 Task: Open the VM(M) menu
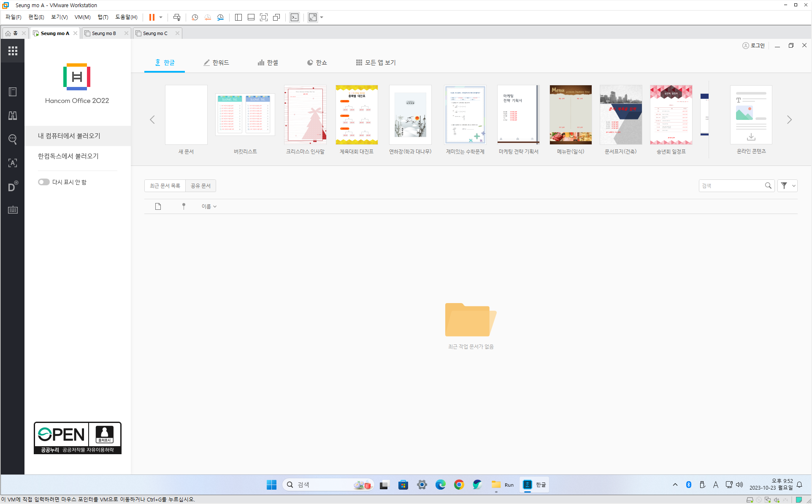[82, 17]
